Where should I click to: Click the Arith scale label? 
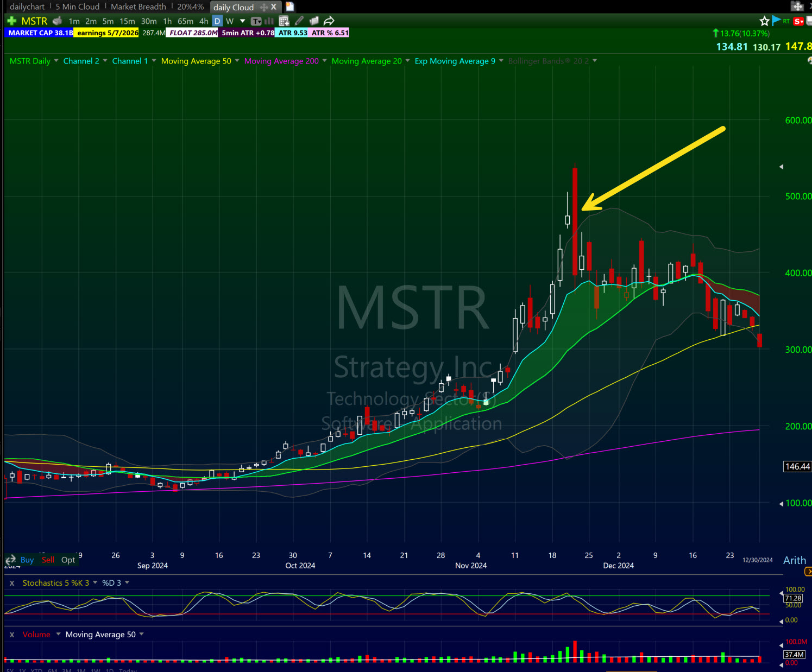click(794, 560)
